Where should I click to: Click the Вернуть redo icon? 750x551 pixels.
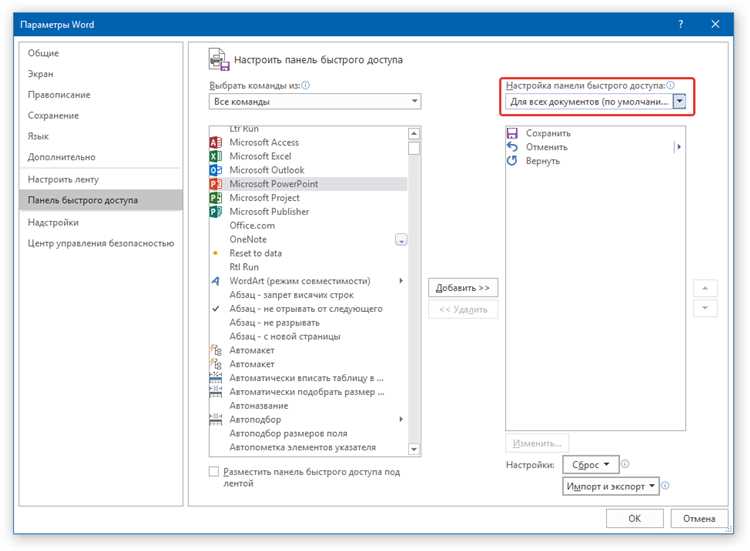pyautogui.click(x=512, y=161)
